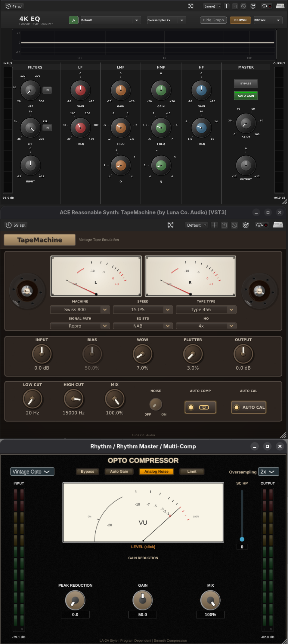Toggle Analog Noise in Opto Compressor
Screen dimensions: 288x644
tap(156, 472)
